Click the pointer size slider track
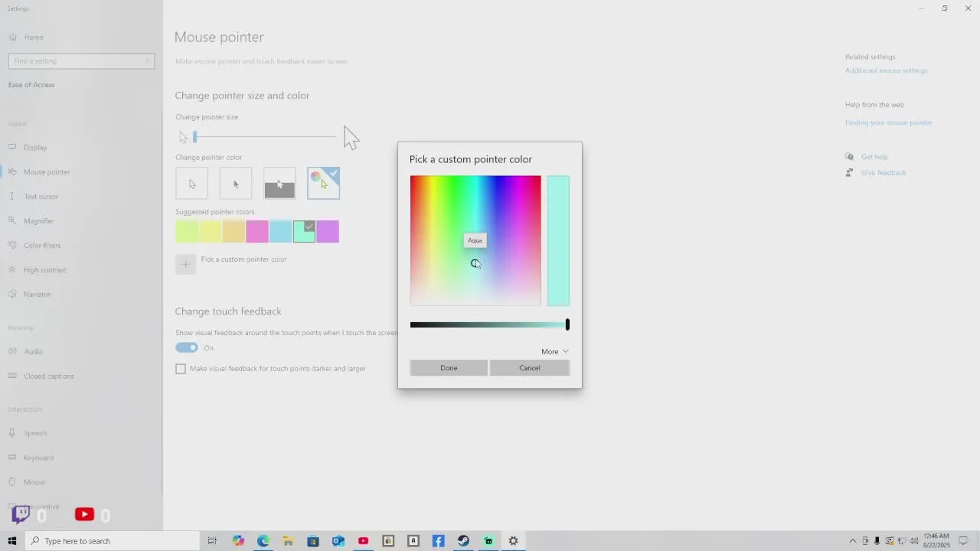This screenshot has height=551, width=980. click(x=263, y=136)
